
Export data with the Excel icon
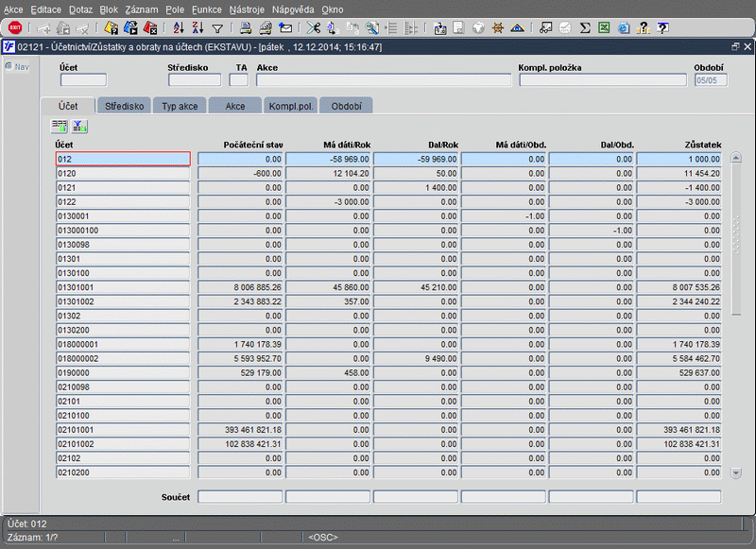pos(604,28)
